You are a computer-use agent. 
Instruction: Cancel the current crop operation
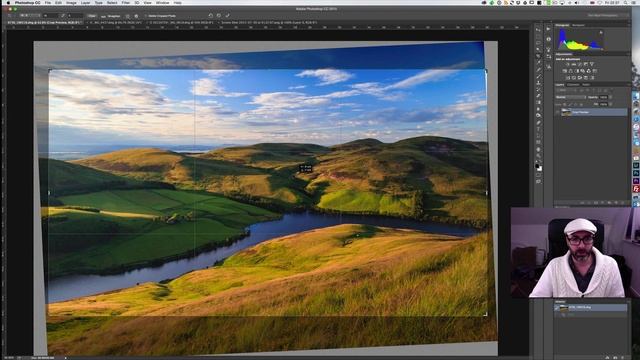[x=219, y=16]
